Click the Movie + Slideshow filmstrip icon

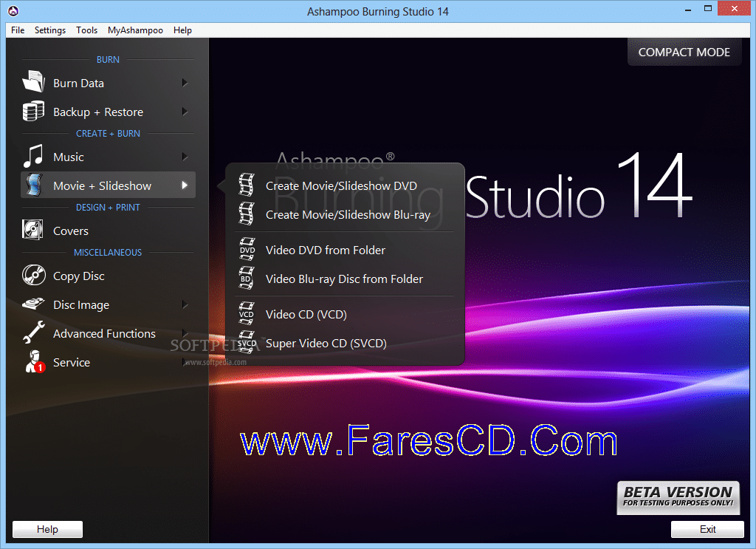(34, 185)
